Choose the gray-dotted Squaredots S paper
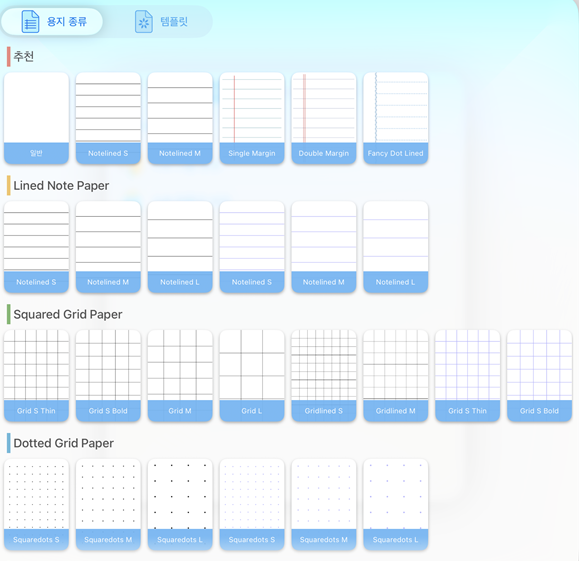Viewport: 579px width, 561px height. pos(36,505)
